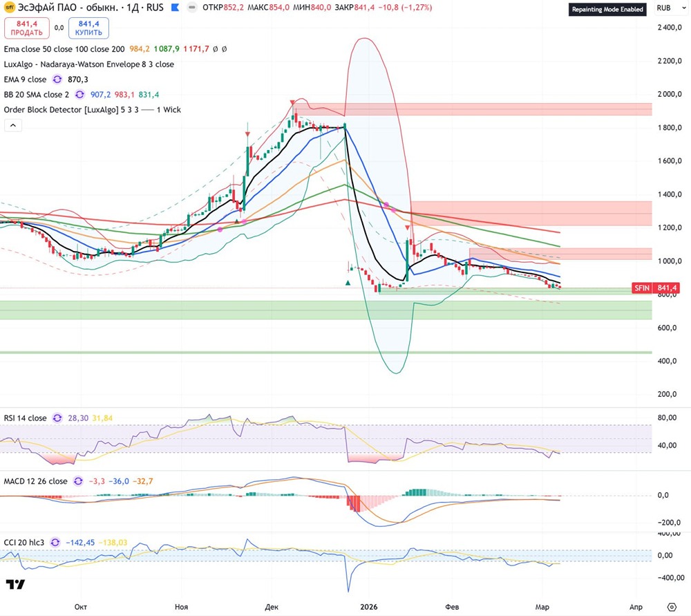This screenshot has height=616, width=691.
Task: Click the EMA value 984,2
Action: pyautogui.click(x=140, y=49)
